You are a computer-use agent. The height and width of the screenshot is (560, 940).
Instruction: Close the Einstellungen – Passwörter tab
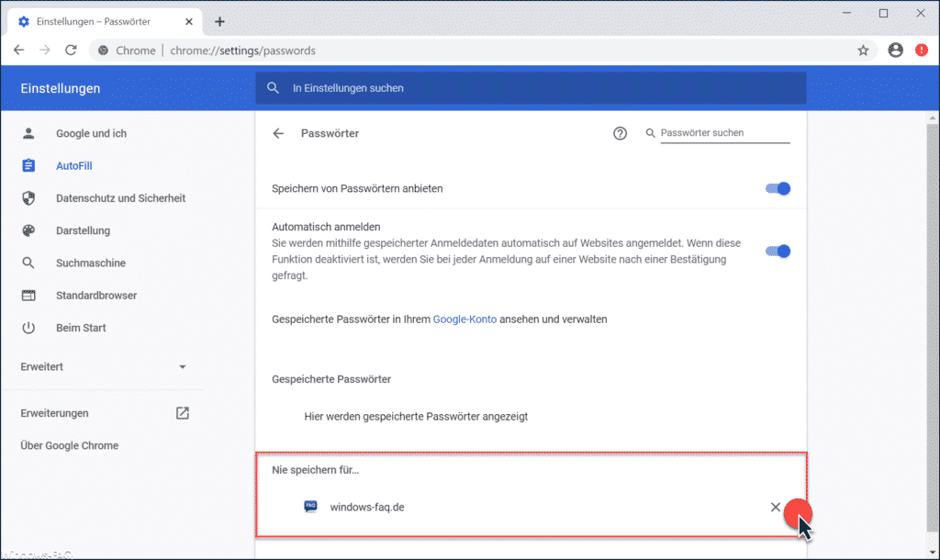[189, 22]
